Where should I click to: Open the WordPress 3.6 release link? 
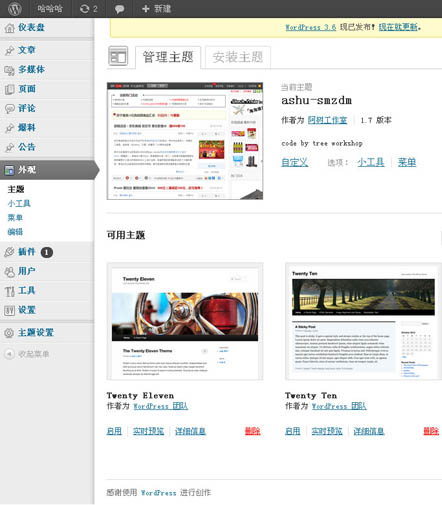tap(311, 27)
